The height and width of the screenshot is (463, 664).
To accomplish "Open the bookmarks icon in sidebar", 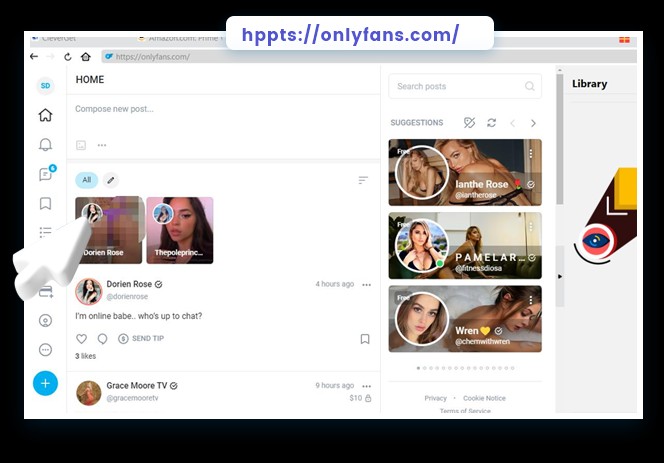I will coord(45,204).
